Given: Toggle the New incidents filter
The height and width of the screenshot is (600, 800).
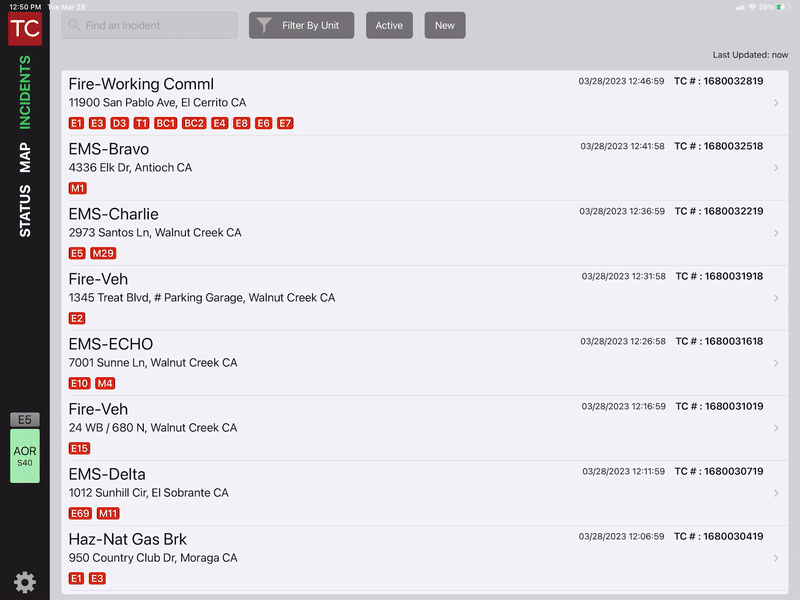Looking at the screenshot, I should 444,26.
